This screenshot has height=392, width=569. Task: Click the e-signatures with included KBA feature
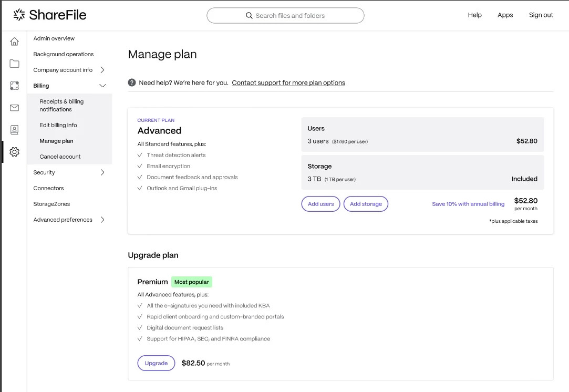click(208, 306)
